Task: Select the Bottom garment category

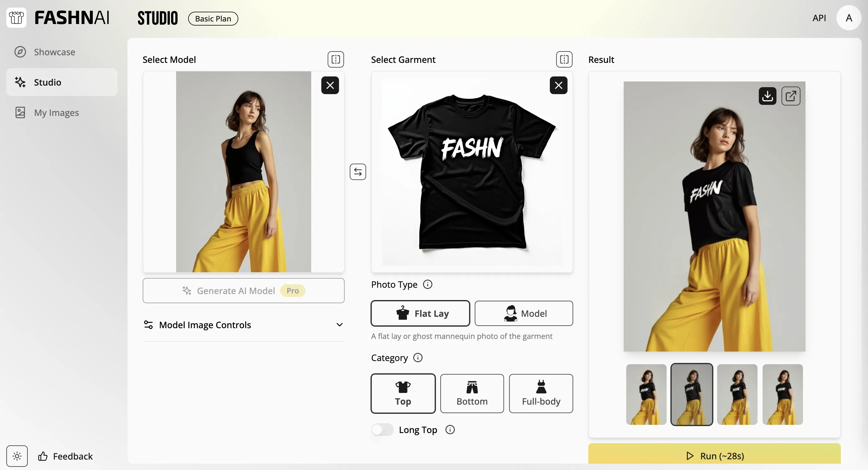Action: click(x=472, y=394)
